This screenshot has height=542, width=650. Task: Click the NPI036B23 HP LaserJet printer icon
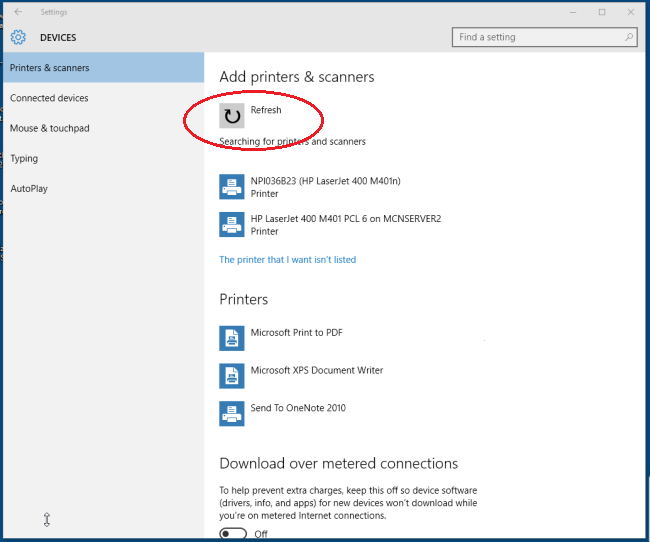coord(232,187)
